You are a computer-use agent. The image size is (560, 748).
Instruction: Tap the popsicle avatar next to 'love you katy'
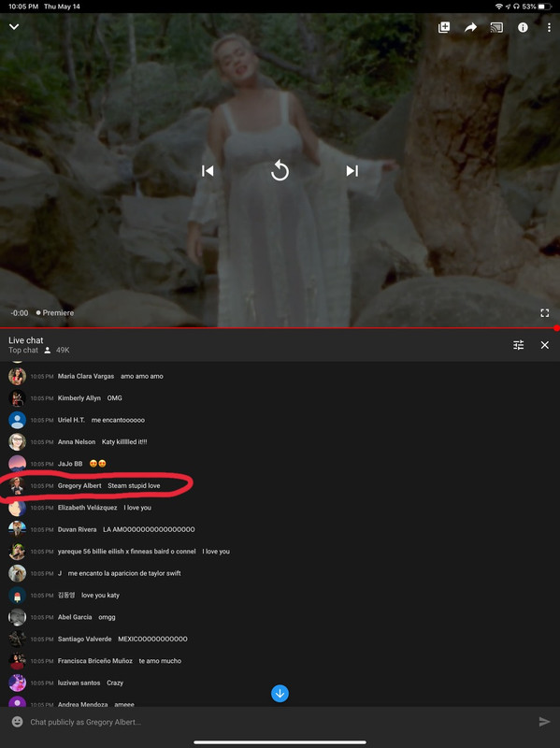pos(17,596)
